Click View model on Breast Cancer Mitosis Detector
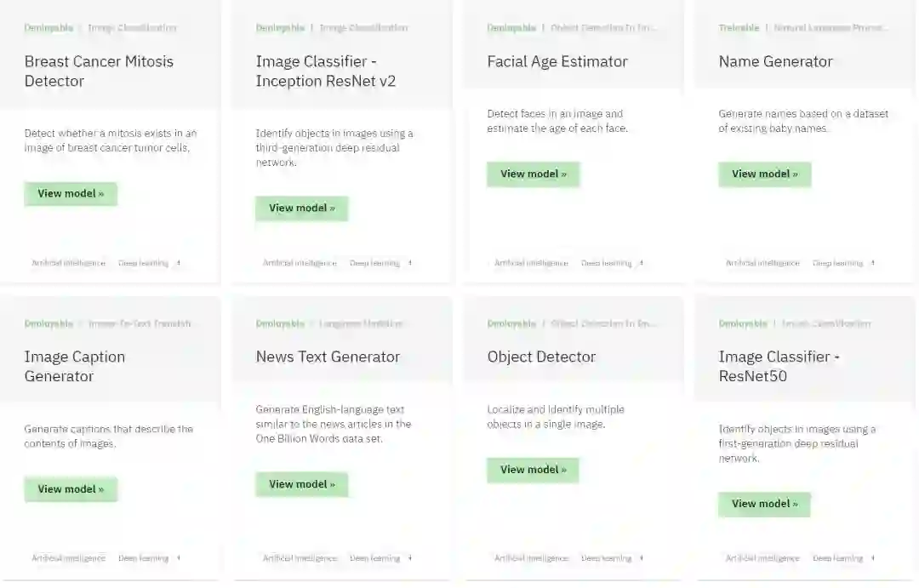 point(71,194)
